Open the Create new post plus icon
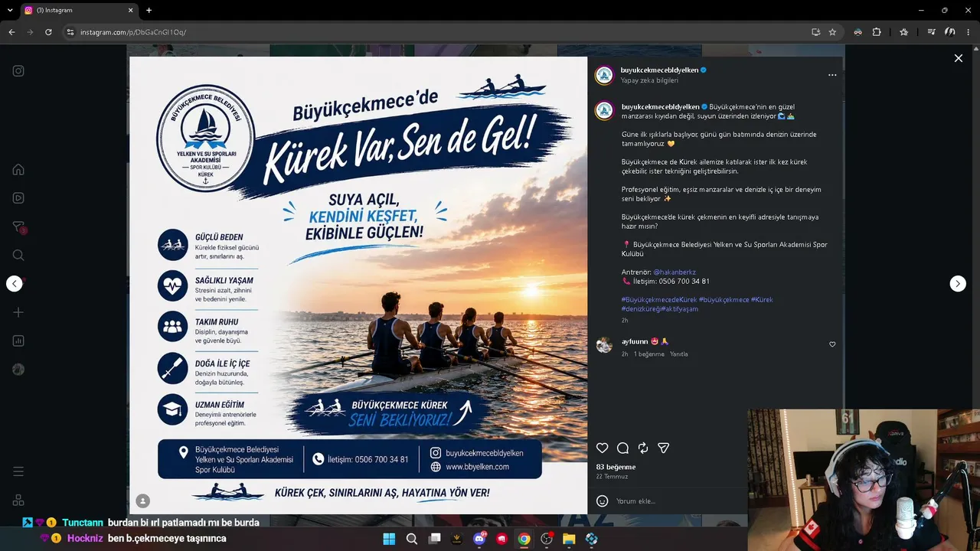Screen dimensions: 980x551 [x=18, y=312]
